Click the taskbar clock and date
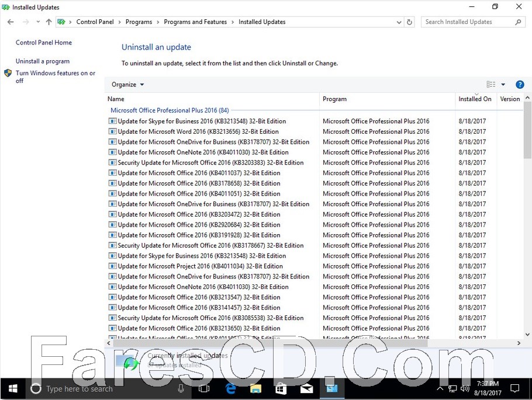The width and height of the screenshot is (532, 400). tap(488, 388)
